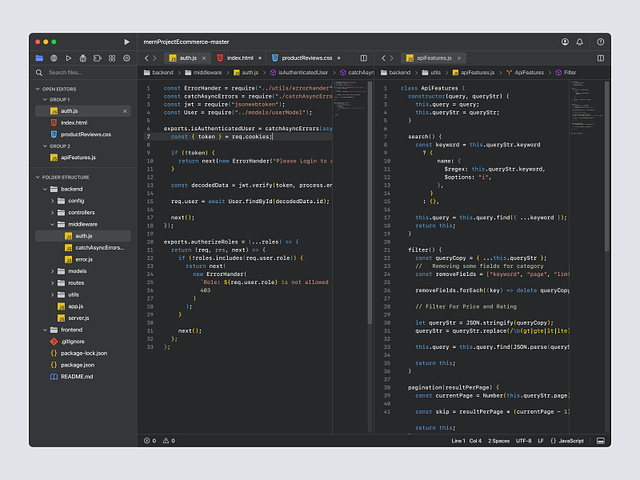Open the file explorer folder icon
This screenshot has width=640, height=480.
coord(39,58)
